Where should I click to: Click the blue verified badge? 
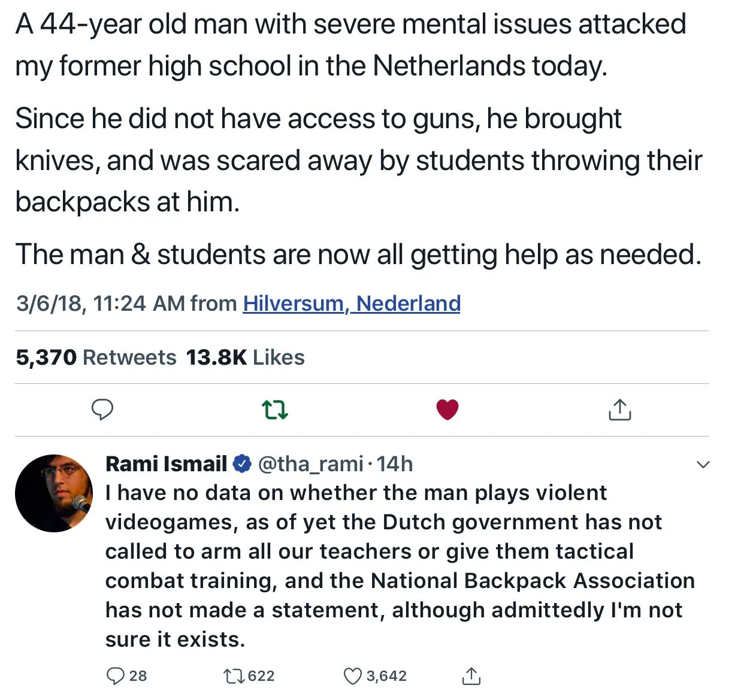(241, 463)
